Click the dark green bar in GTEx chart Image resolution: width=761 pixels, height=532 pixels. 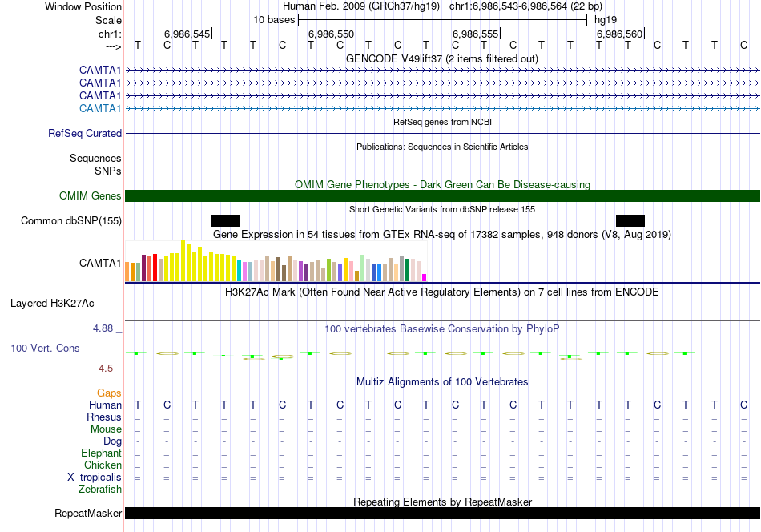[x=407, y=270]
